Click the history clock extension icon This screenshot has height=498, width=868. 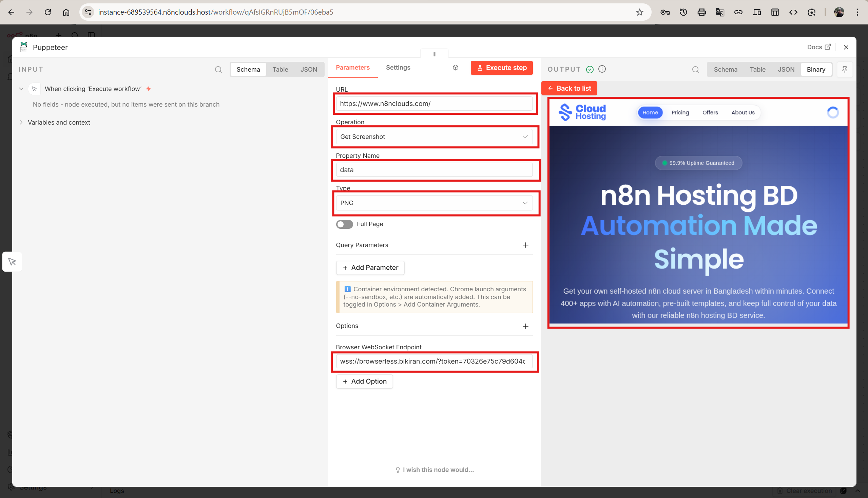tap(683, 12)
